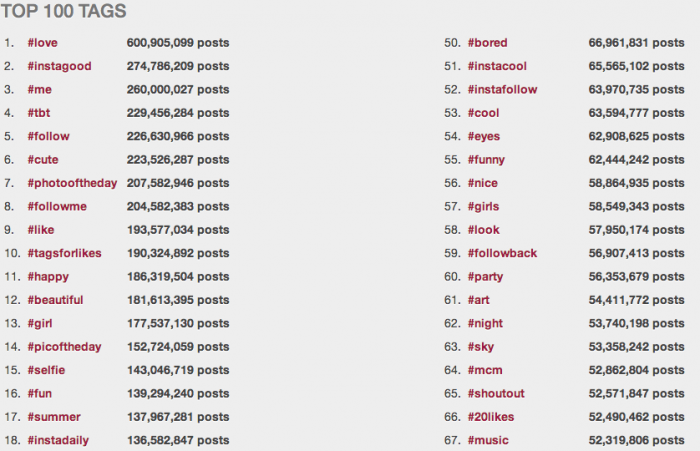Click the #funny hashtag link
Screen dimensions: 700x451
(488, 160)
